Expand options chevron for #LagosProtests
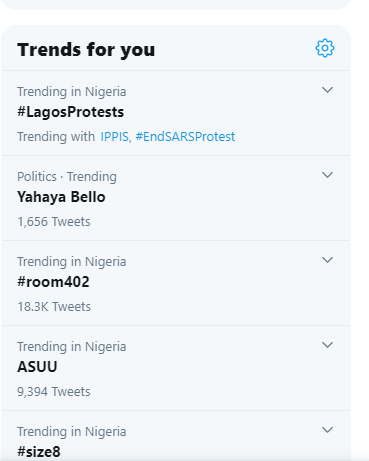The image size is (369, 461). point(327,90)
